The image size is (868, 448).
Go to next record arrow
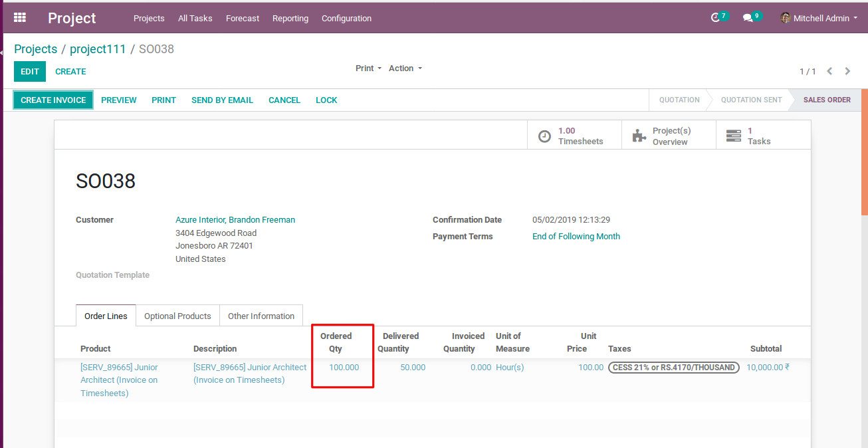pos(847,71)
